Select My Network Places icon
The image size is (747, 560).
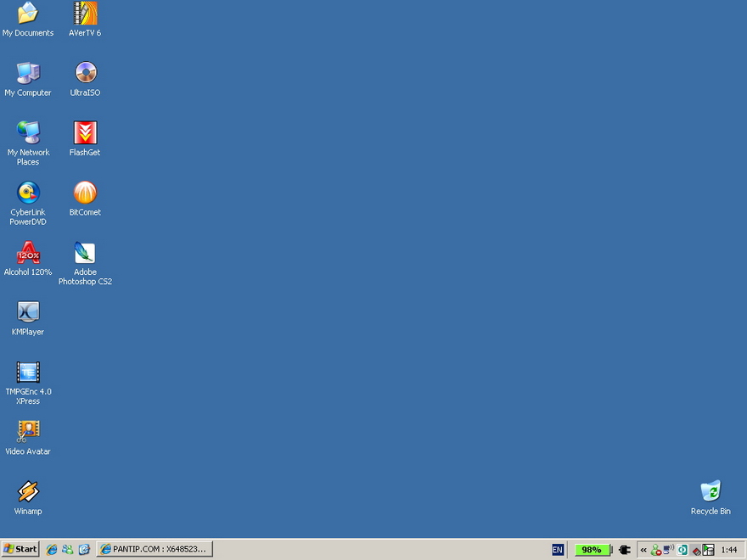click(28, 143)
